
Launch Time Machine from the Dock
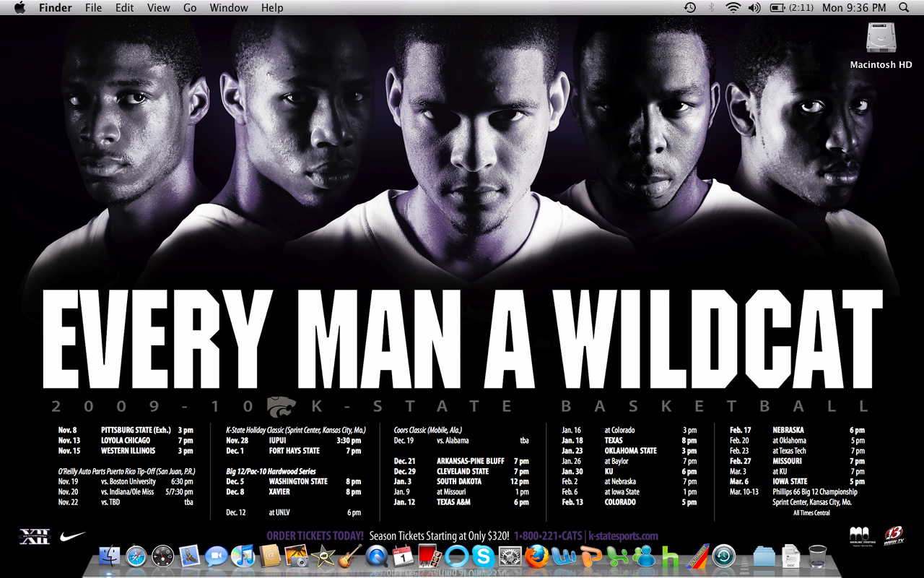[723, 556]
